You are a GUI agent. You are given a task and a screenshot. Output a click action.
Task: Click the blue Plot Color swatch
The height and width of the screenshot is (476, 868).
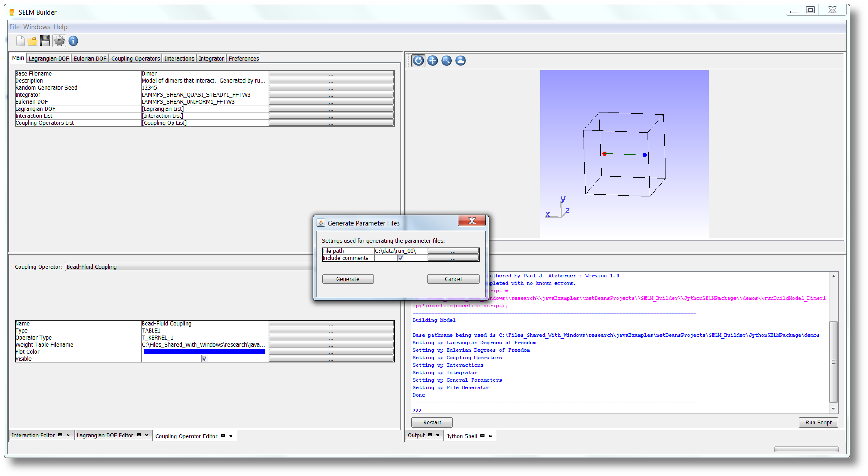[204, 352]
